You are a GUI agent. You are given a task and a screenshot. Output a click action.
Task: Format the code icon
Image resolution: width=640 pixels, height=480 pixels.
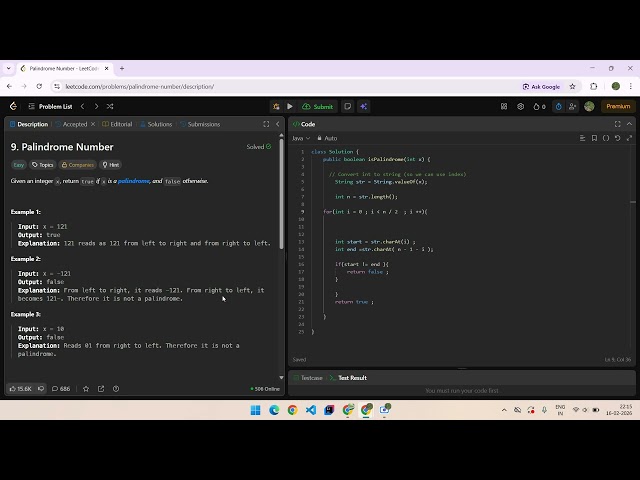click(x=582, y=138)
